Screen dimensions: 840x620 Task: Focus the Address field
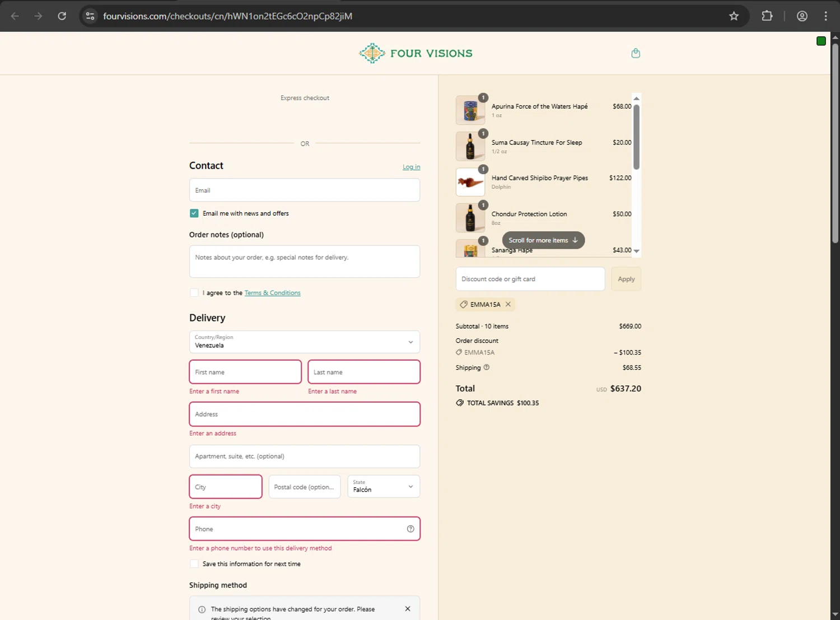(305, 414)
